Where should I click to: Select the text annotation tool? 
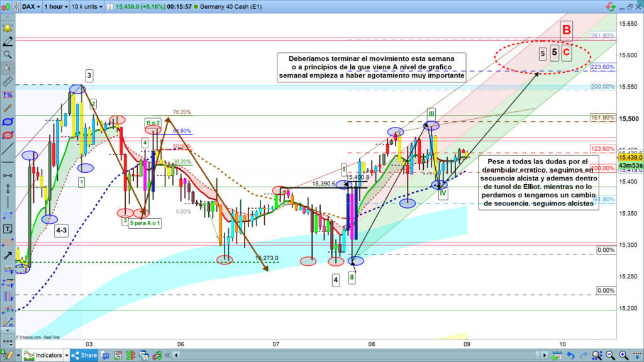point(8,228)
